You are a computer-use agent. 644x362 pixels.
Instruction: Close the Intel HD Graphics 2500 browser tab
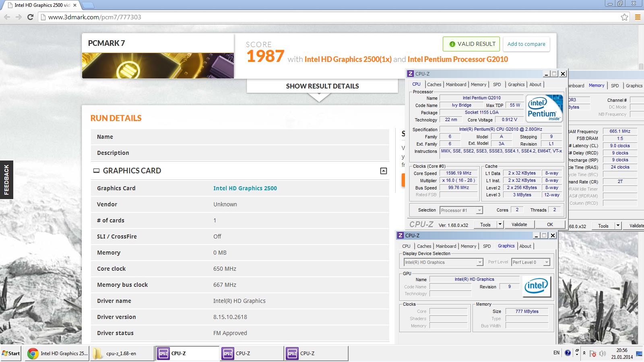(x=75, y=5)
